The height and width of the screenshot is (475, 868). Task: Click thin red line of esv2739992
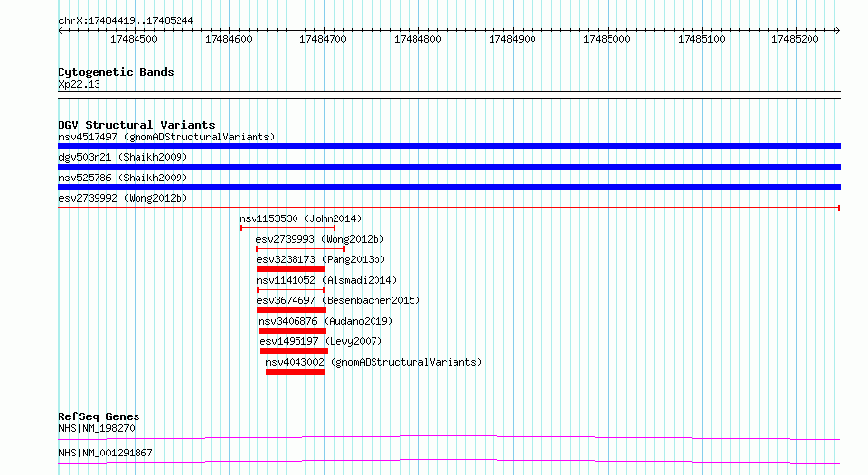pyautogui.click(x=449, y=208)
